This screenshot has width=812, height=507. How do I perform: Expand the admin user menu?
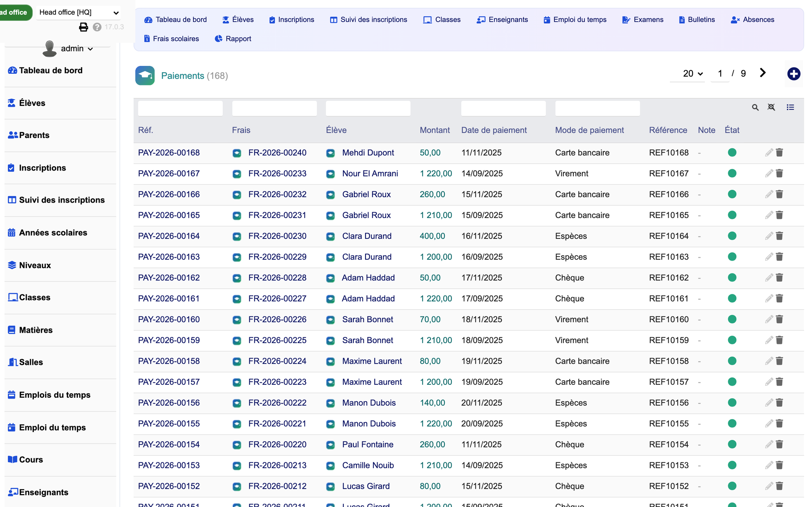tap(77, 49)
